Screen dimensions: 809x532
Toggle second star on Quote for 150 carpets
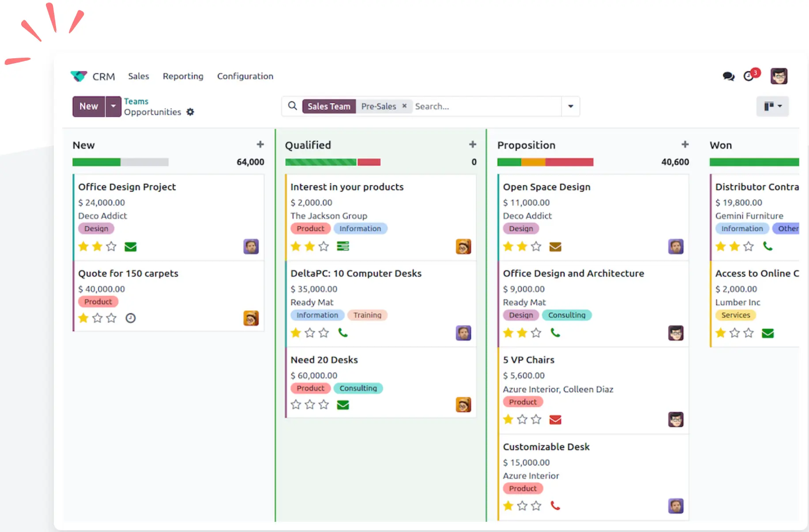point(98,318)
